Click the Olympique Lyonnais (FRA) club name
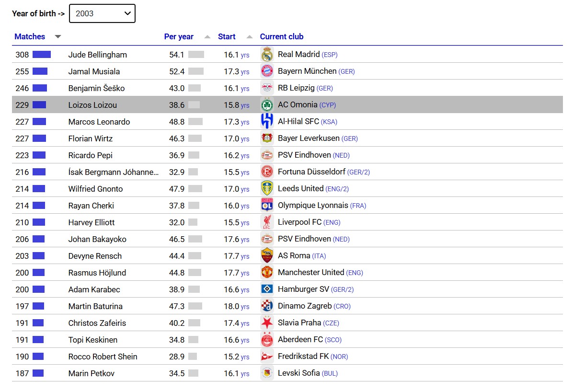This screenshot has height=392, width=573. pyautogui.click(x=322, y=206)
